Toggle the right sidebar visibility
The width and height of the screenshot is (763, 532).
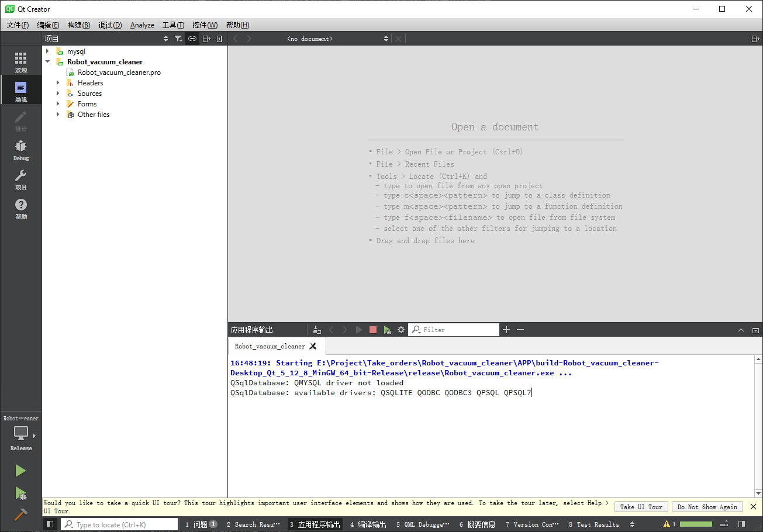pos(741,524)
